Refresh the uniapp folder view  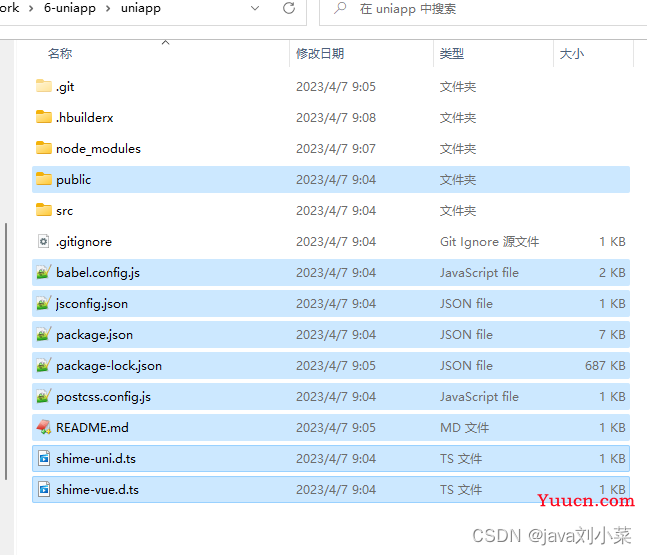click(289, 8)
